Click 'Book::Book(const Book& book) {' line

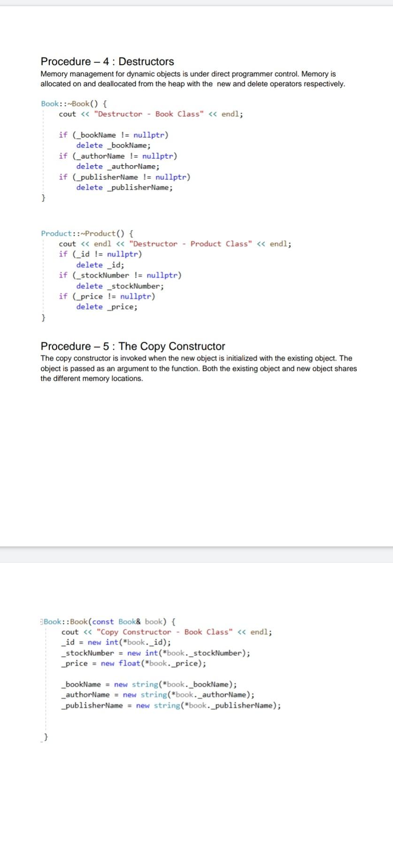pyautogui.click(x=110, y=622)
